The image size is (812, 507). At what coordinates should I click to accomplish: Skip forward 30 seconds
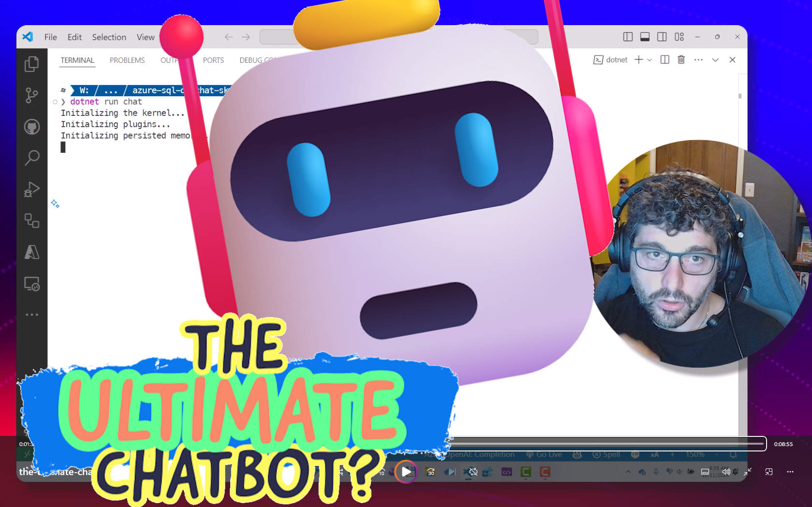tap(430, 472)
